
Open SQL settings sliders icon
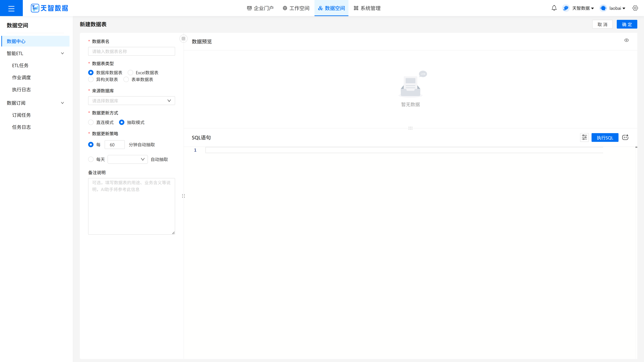(x=584, y=137)
